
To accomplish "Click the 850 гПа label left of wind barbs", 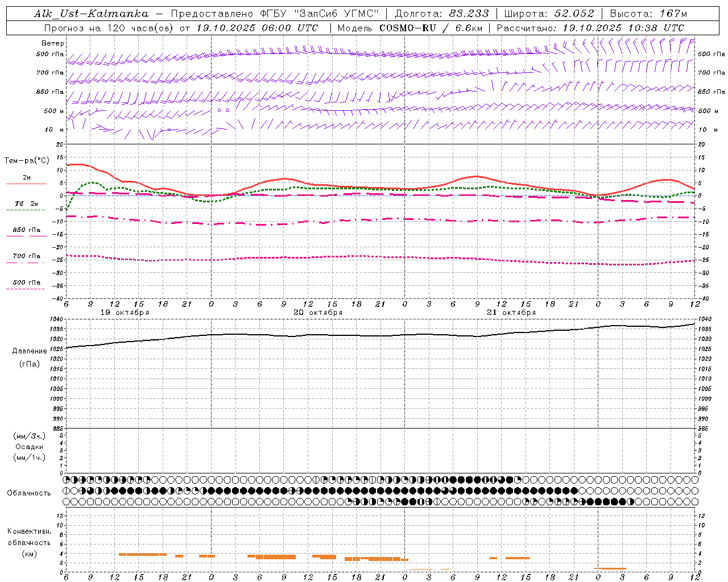I will (50, 92).
